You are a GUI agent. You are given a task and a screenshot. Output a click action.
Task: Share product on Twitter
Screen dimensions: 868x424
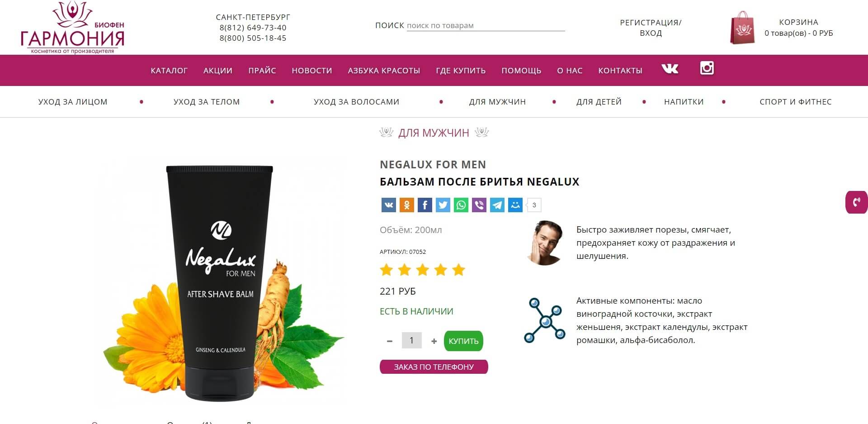click(x=443, y=205)
